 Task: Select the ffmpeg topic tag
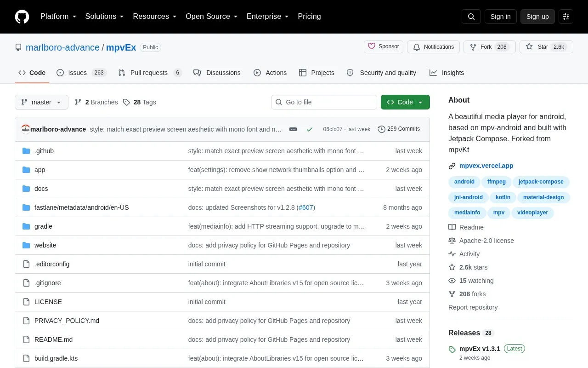point(496,182)
